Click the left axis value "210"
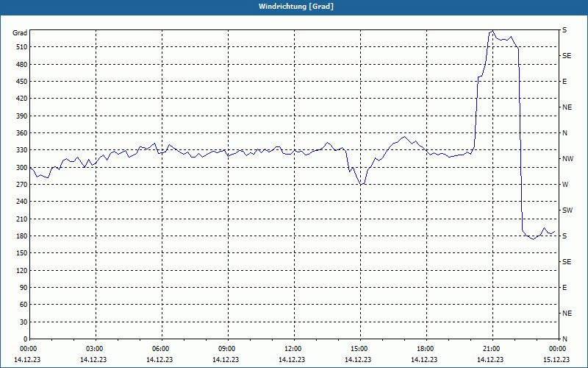Viewport: 588px width, 368px height. coord(22,219)
